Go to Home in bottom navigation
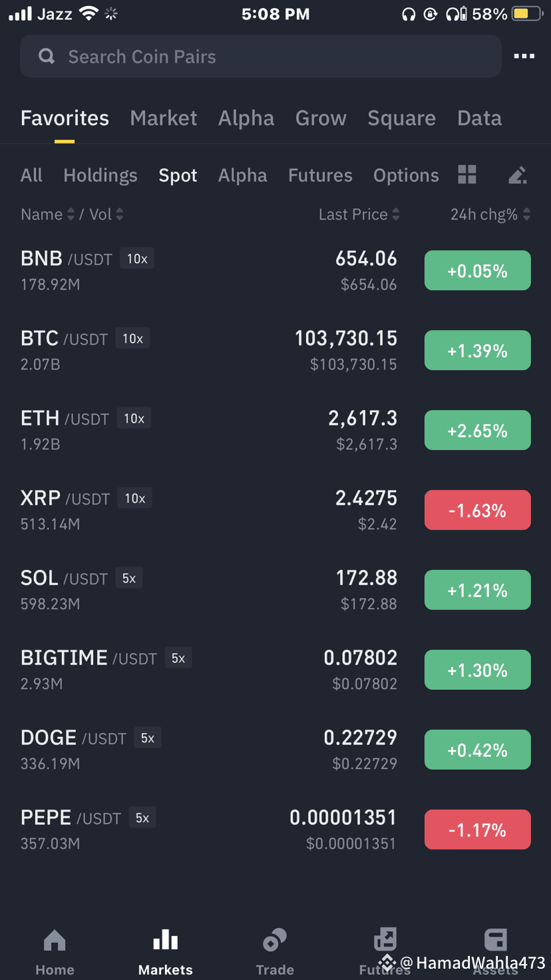Image resolution: width=551 pixels, height=980 pixels. tap(55, 952)
